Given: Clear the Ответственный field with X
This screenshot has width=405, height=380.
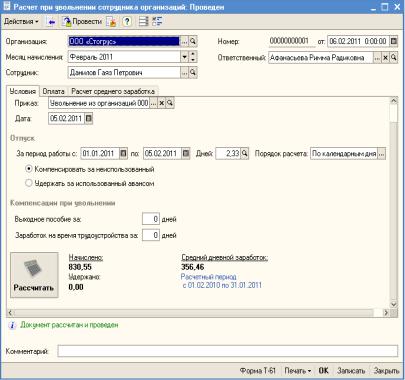Looking at the screenshot, I should tap(385, 57).
